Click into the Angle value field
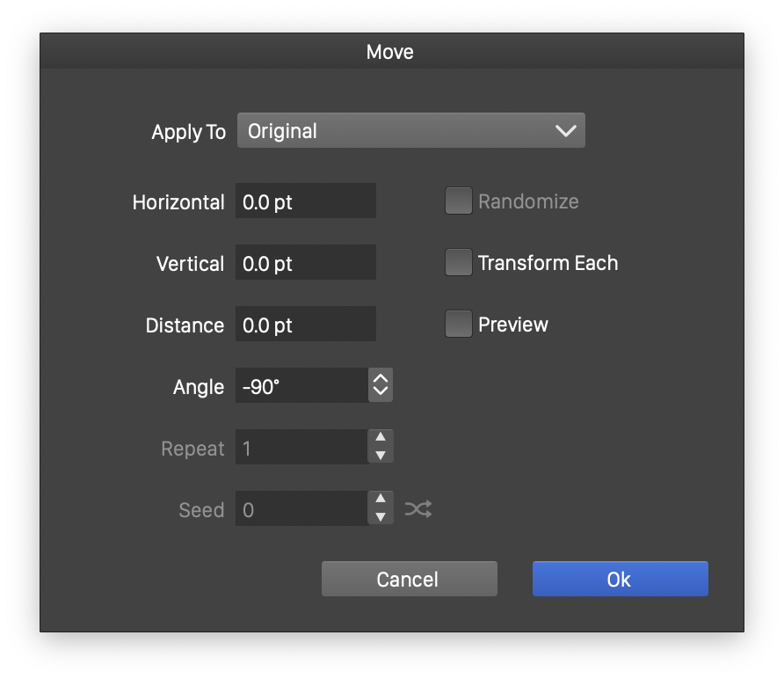 pyautogui.click(x=302, y=385)
